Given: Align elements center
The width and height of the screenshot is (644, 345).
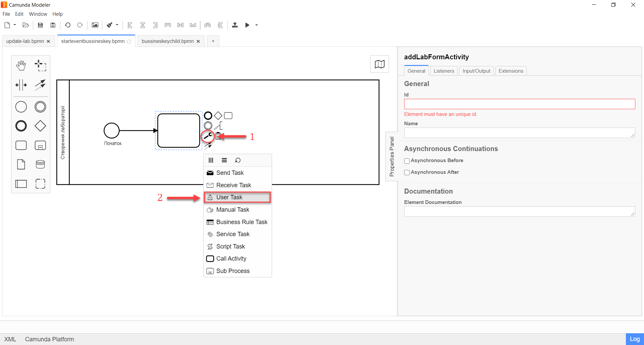Looking at the screenshot, I should pos(143,25).
